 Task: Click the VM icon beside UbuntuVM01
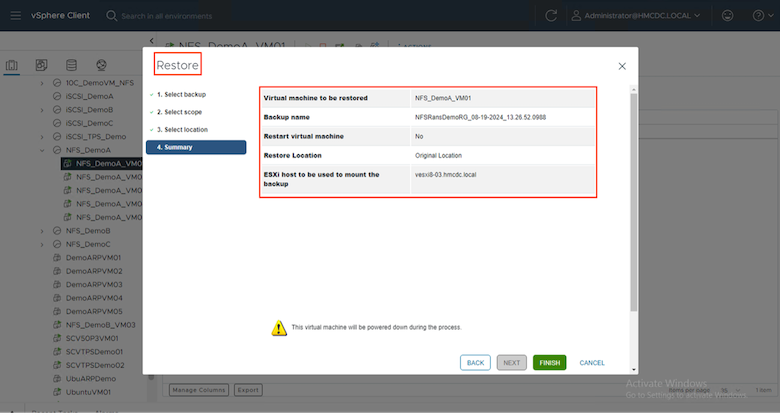(x=57, y=392)
